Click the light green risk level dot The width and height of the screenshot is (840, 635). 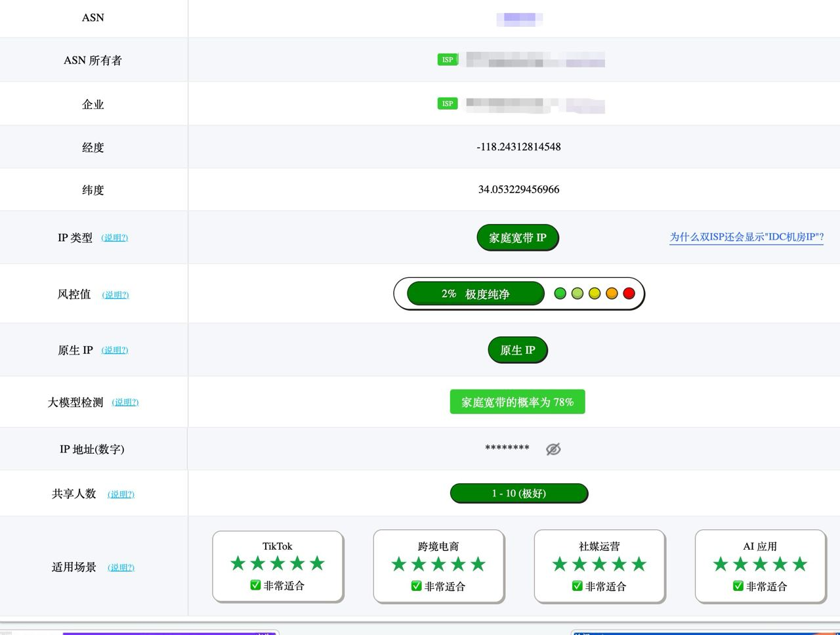[x=577, y=294]
